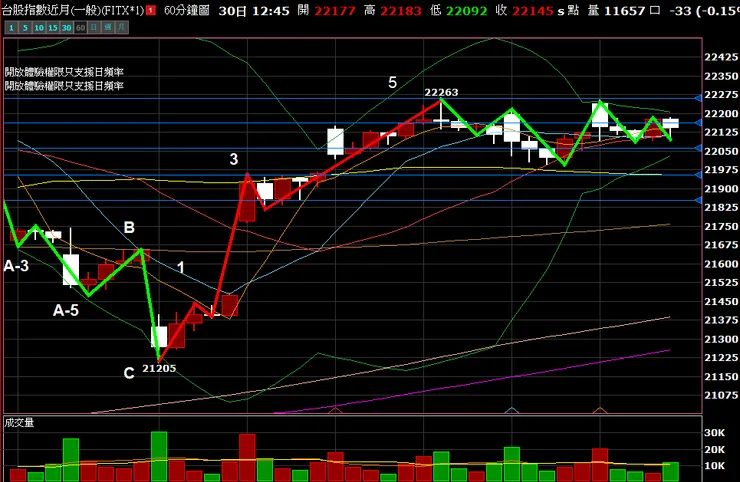Click the 台股指數近月(一般)(FITX*1) symbol title
This screenshot has width=740, height=482.
73,10
